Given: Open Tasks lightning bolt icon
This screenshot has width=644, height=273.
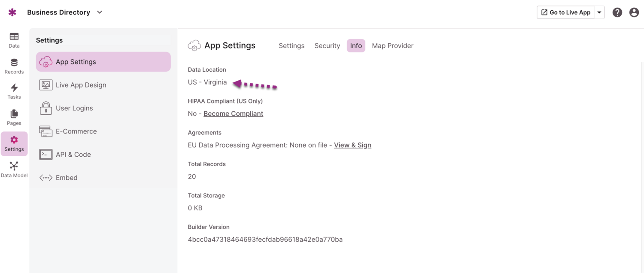Looking at the screenshot, I should (x=14, y=91).
